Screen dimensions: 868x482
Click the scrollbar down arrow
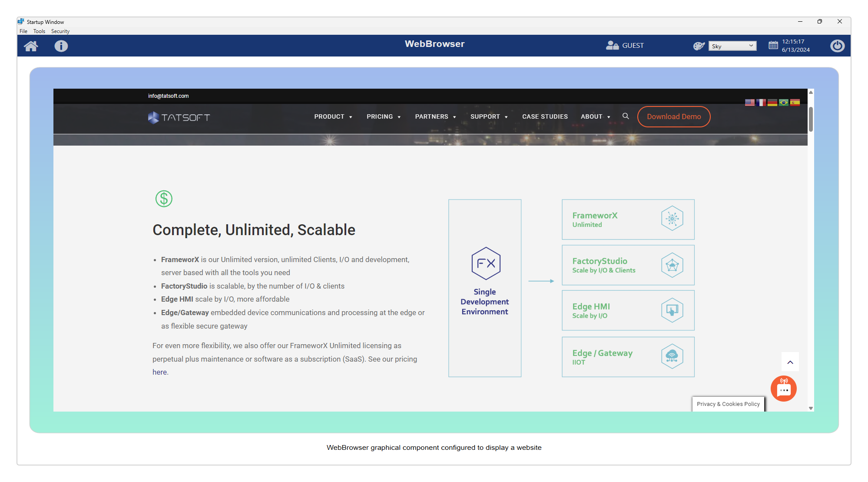point(811,408)
